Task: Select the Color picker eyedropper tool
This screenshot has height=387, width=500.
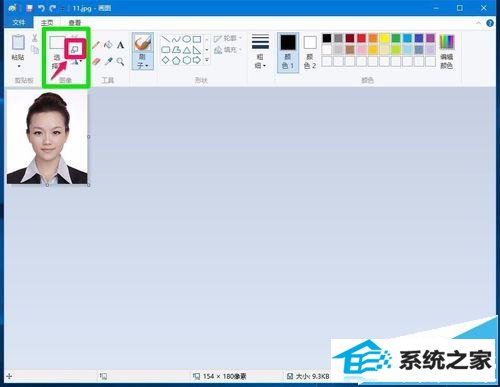Action: (108, 61)
